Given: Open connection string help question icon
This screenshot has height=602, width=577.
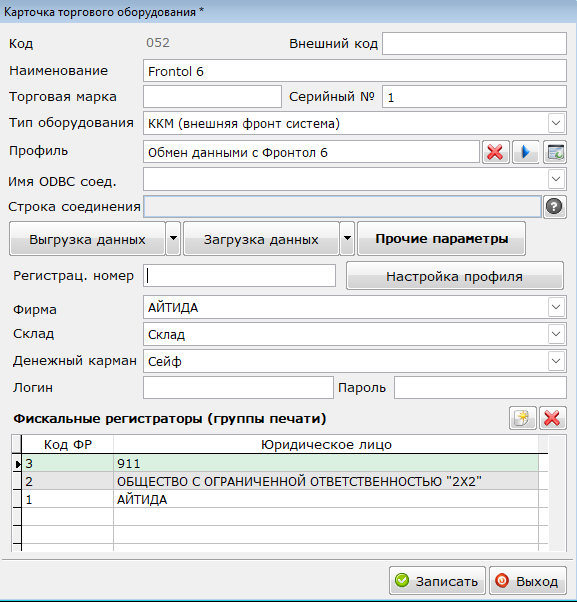Looking at the screenshot, I should click(x=554, y=207).
